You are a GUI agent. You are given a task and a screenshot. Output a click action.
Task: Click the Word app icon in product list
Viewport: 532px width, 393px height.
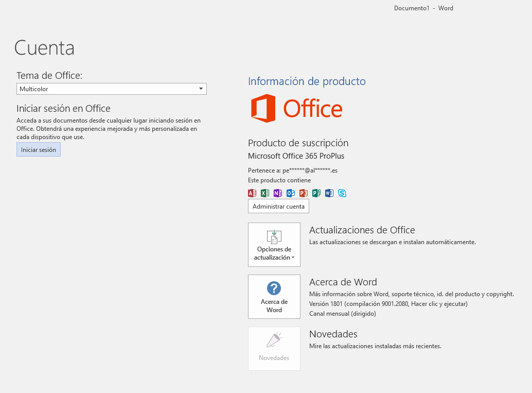329,193
